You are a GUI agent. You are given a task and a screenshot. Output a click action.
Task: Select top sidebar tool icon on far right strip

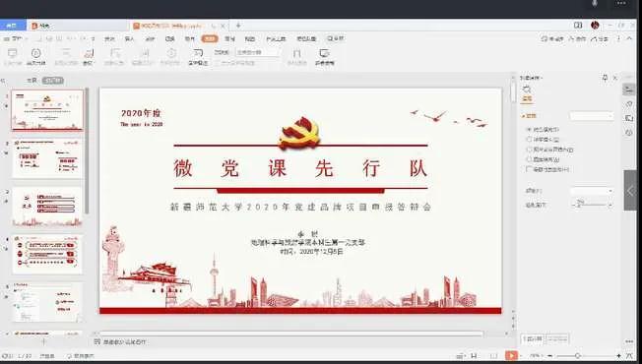629,90
